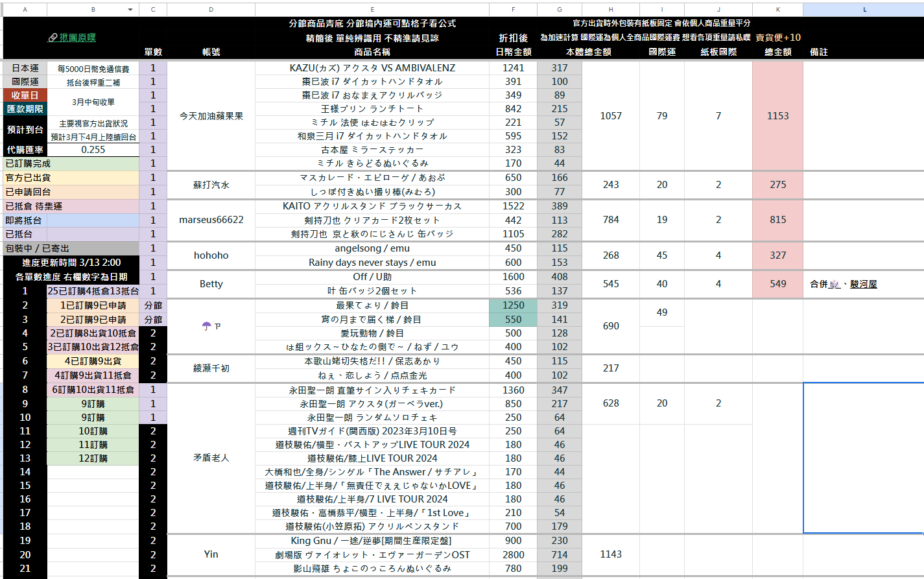Click the 日幣金額 header cell
This screenshot has width=924, height=579.
pos(513,52)
